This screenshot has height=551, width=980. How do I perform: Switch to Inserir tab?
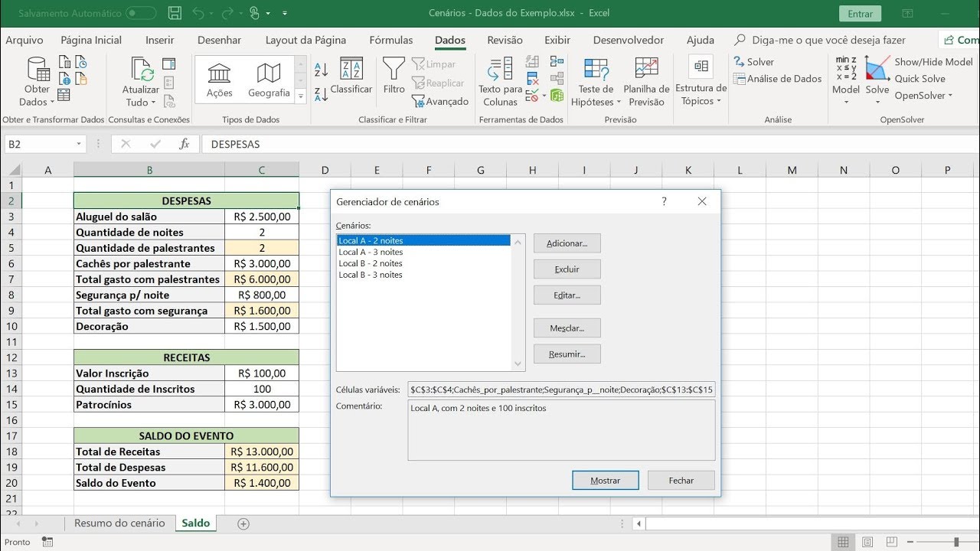pos(160,40)
